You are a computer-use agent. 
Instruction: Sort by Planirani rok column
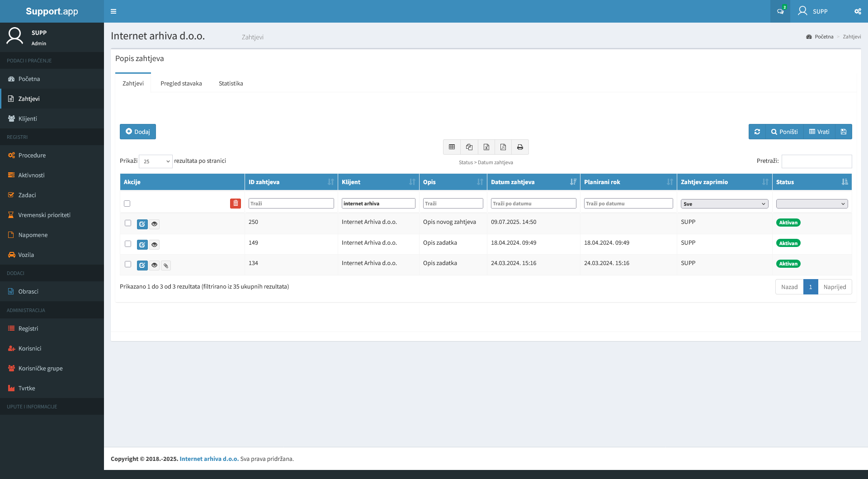628,182
